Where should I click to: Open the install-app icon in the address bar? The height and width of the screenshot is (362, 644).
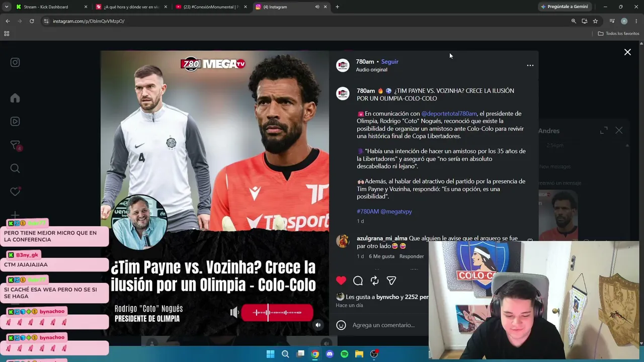(584, 21)
